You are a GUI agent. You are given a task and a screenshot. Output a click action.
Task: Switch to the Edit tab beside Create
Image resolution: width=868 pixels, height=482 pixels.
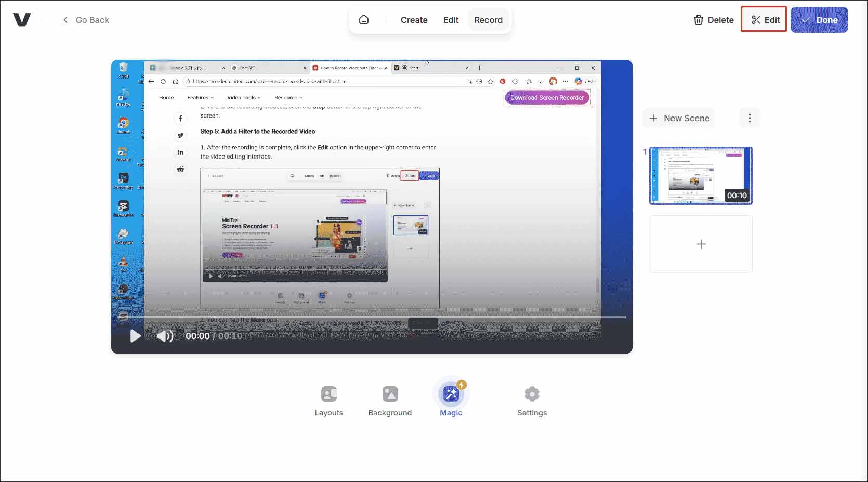(x=451, y=20)
